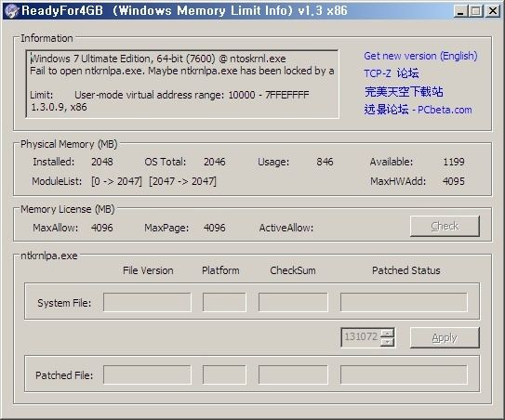The height and width of the screenshot is (420, 505).
Task: Click the System File Platform field
Action: [224, 302]
